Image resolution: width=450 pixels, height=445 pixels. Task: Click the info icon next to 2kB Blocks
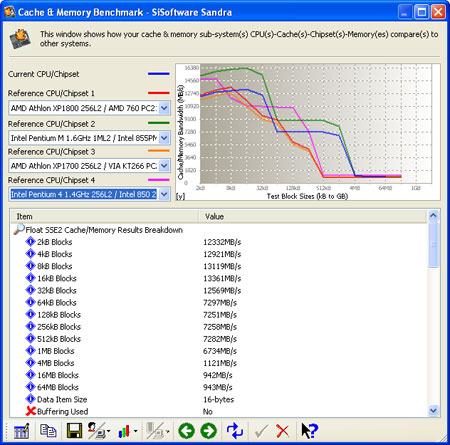click(x=30, y=242)
